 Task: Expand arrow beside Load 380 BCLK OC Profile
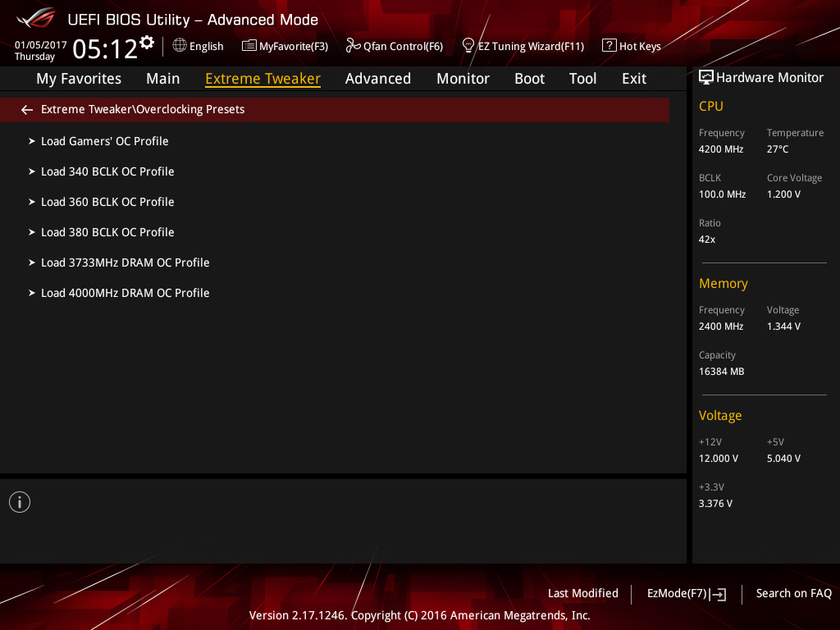32,232
